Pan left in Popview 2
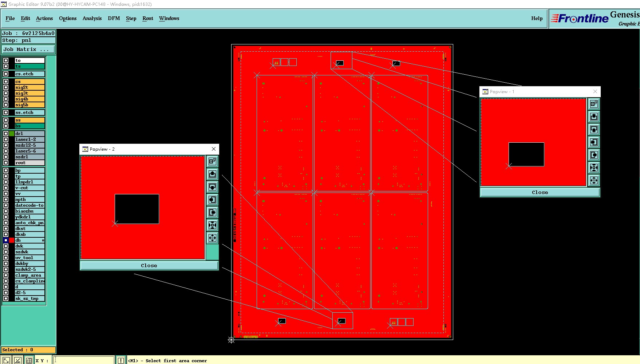 click(212, 199)
